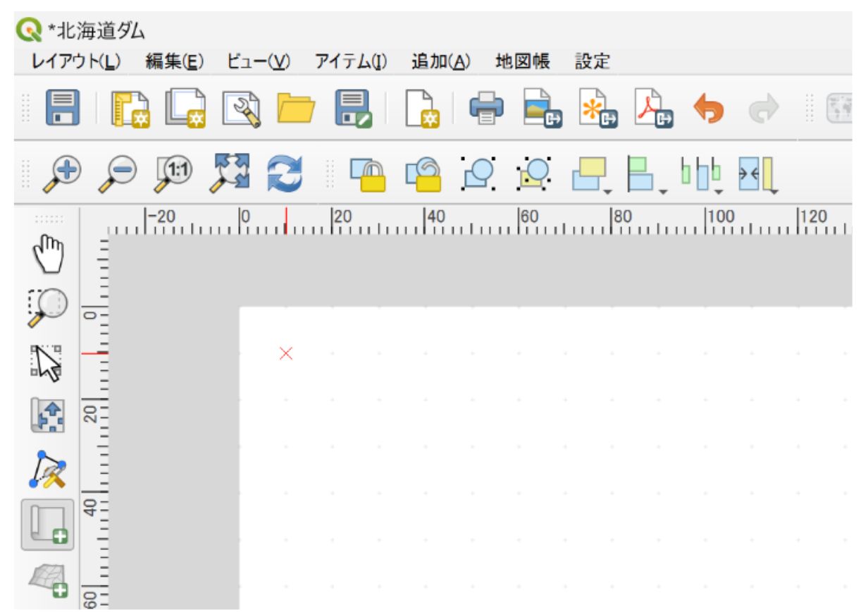Select the Move item content tool
The width and height of the screenshot is (868, 612).
(x=48, y=415)
